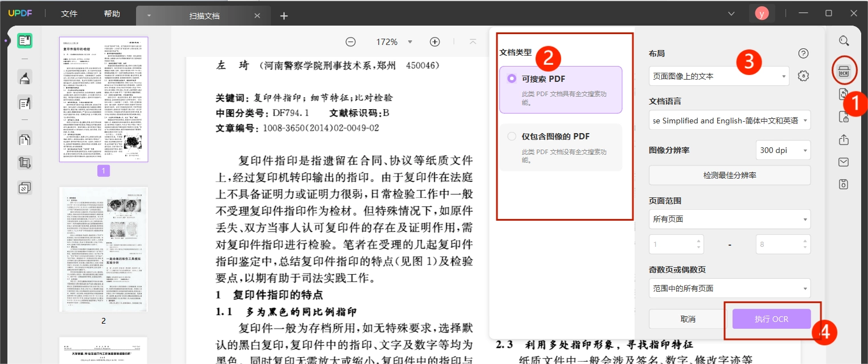Open the 文档语言 language dropdown
868x364 pixels.
pos(730,121)
